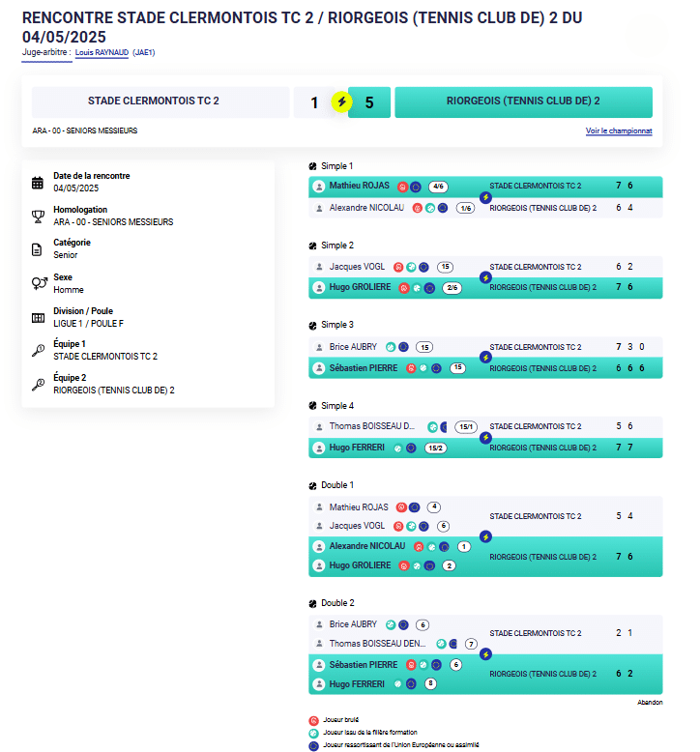Select the RIORGEOIS (TENNIS CLUB DE) 2 team header
Screen dimensions: 700x752
pos(523,101)
